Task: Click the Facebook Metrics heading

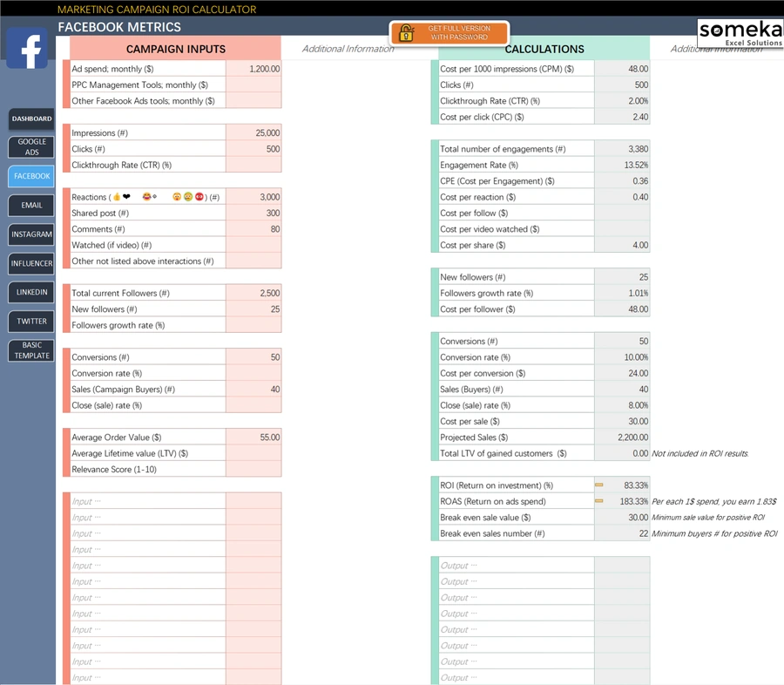Action: point(119,27)
